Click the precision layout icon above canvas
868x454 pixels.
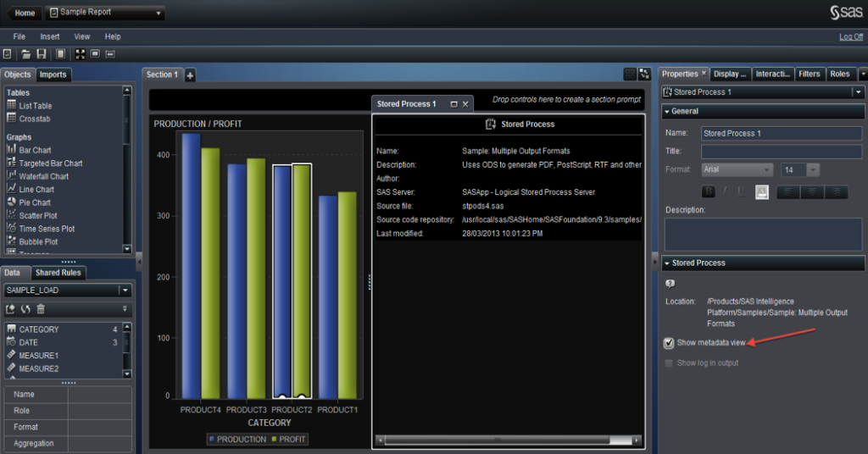pyautogui.click(x=644, y=74)
